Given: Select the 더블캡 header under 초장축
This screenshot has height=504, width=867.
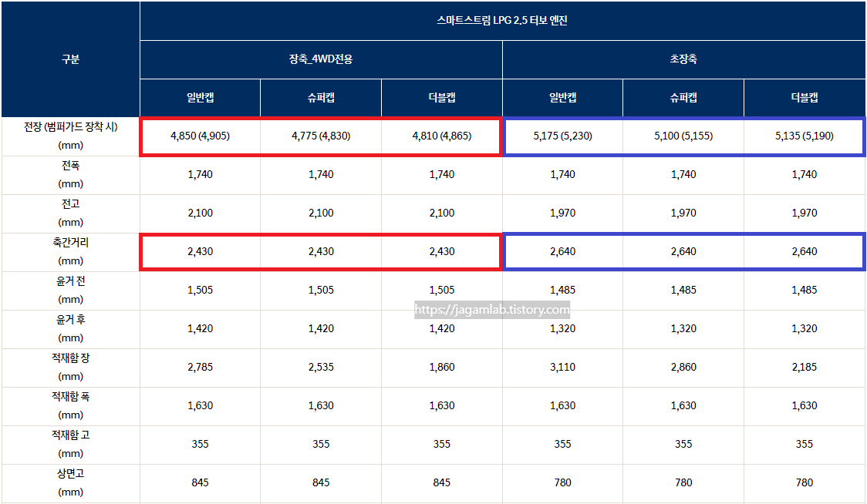Looking at the screenshot, I should point(805,98).
